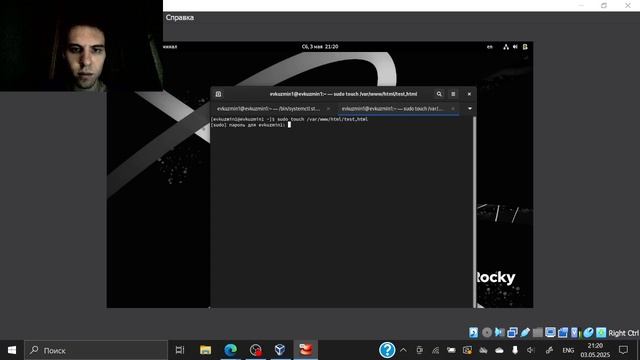The image size is (640, 360).
Task: Click the VirtualBox USB devices indicator
Action: coord(525,333)
